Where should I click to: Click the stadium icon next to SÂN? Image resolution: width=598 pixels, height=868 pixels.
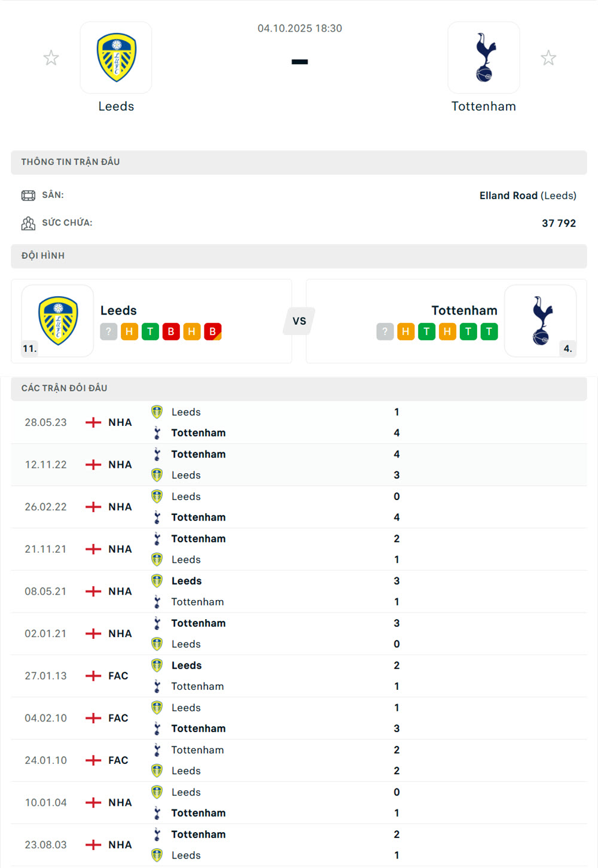pyautogui.click(x=28, y=195)
